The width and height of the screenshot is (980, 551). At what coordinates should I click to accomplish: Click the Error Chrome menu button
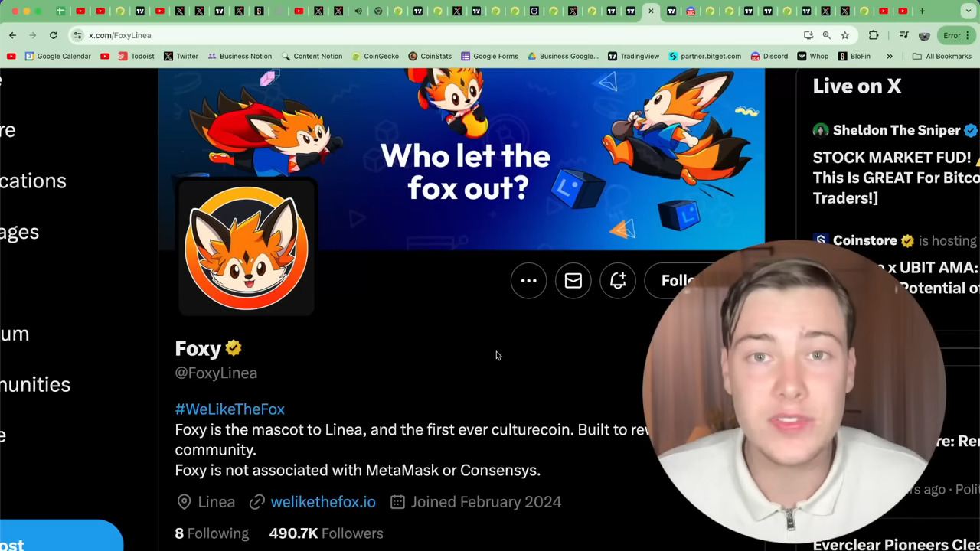click(956, 35)
